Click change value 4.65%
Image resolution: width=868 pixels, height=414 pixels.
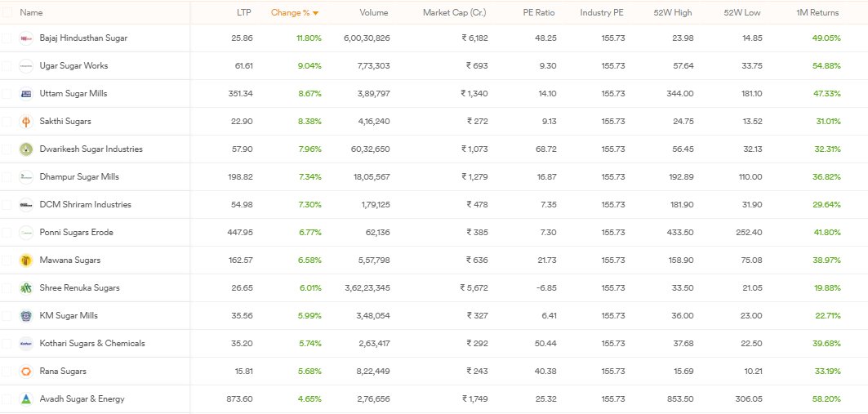tap(310, 399)
